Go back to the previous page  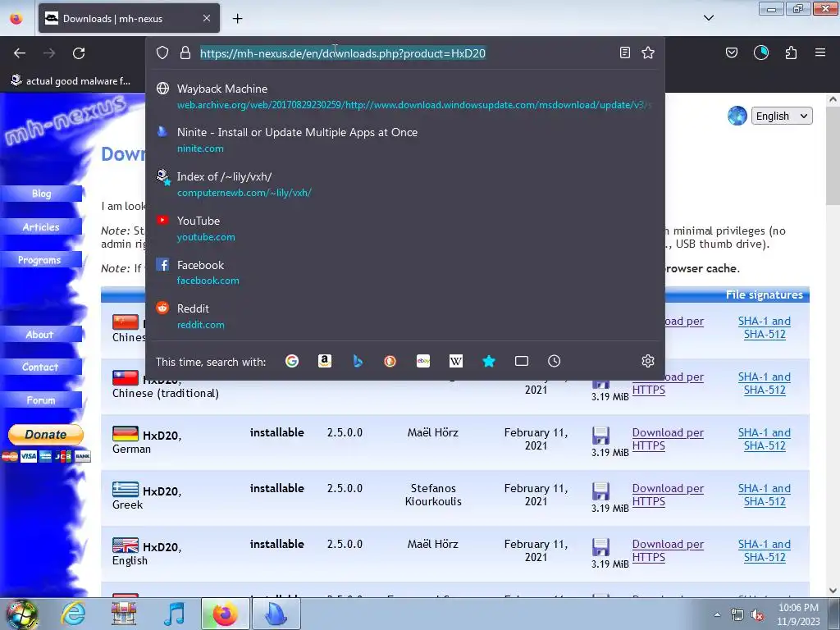(20, 53)
